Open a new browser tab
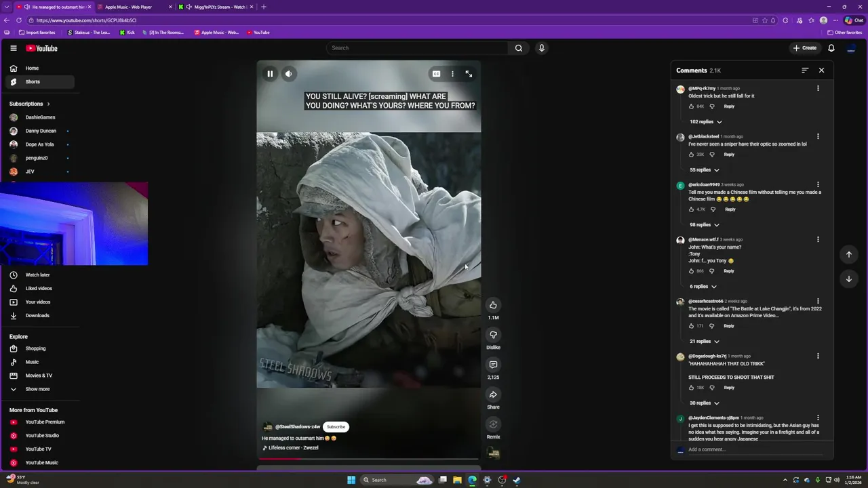The image size is (868, 488). (264, 7)
